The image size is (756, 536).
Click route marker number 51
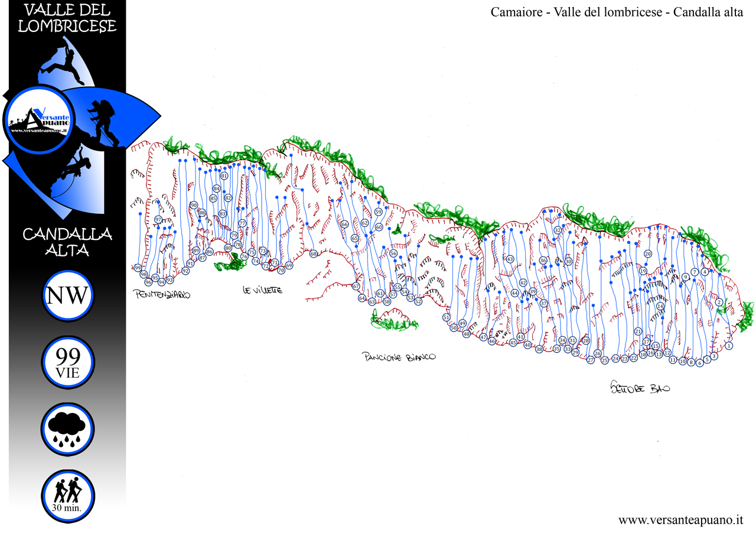(447, 317)
